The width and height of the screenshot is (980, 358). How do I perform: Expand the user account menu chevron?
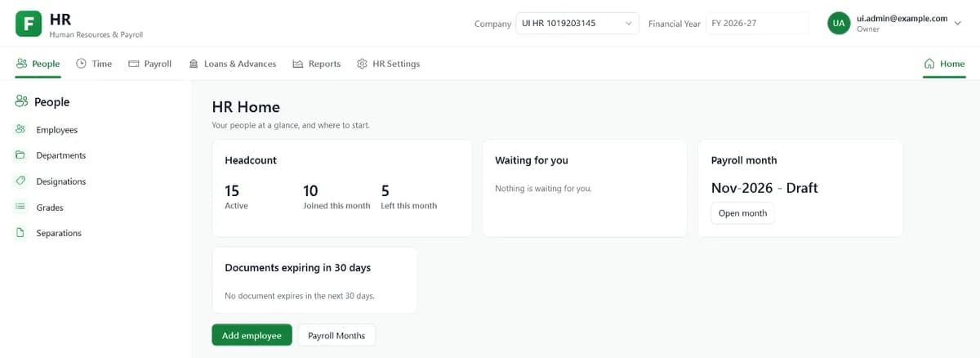(x=958, y=23)
